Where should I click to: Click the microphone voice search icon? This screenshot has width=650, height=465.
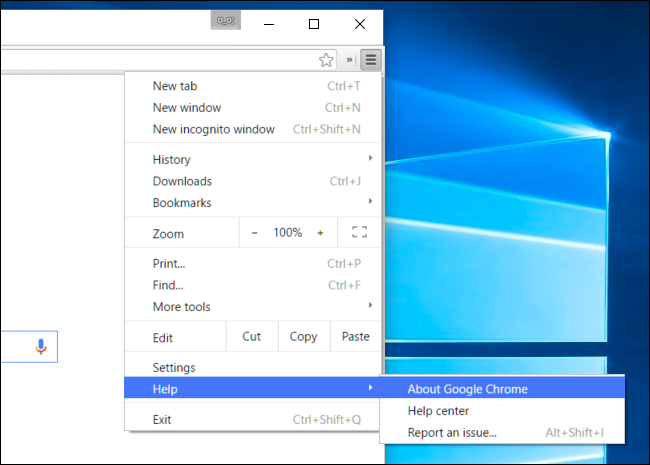click(41, 346)
